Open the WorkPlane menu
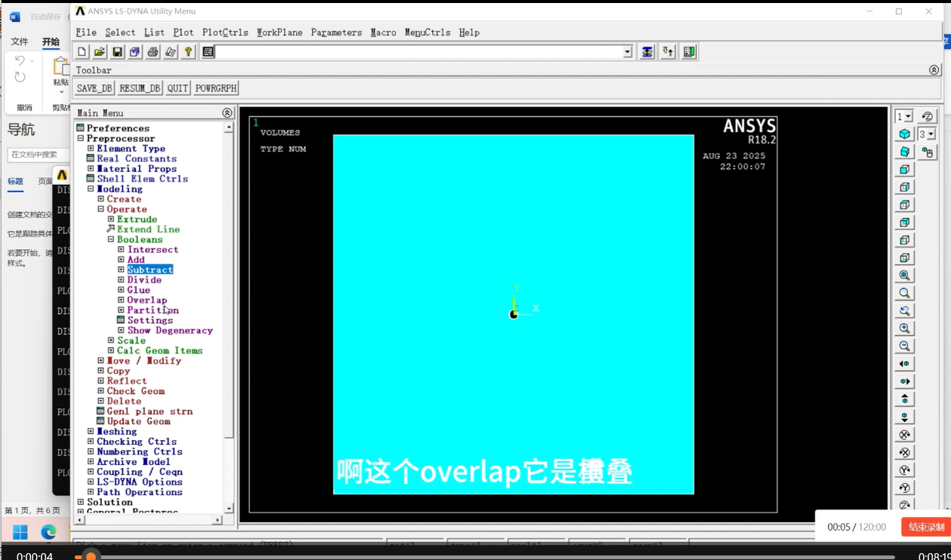951x560 pixels. (x=279, y=32)
